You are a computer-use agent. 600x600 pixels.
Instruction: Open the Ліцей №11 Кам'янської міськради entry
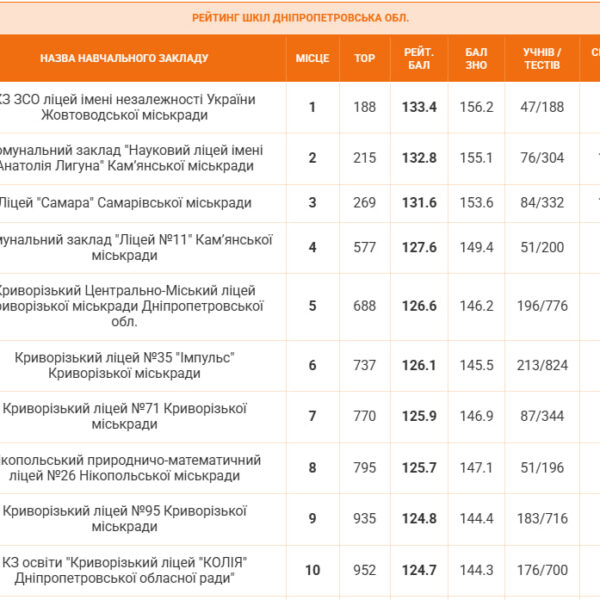click(134, 248)
